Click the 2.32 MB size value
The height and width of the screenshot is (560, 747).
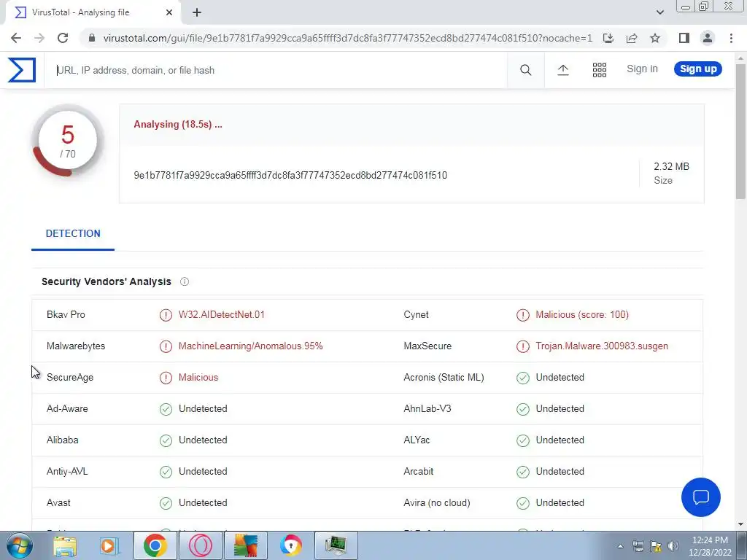[x=671, y=167]
